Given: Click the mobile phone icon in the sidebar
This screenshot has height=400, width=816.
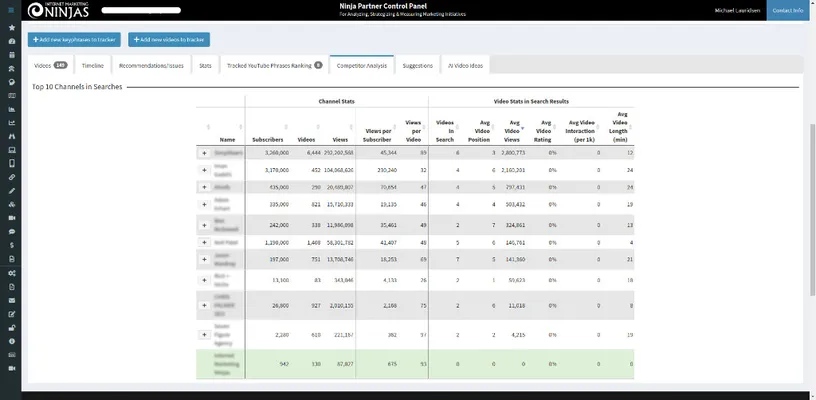Looking at the screenshot, I should [11, 163].
